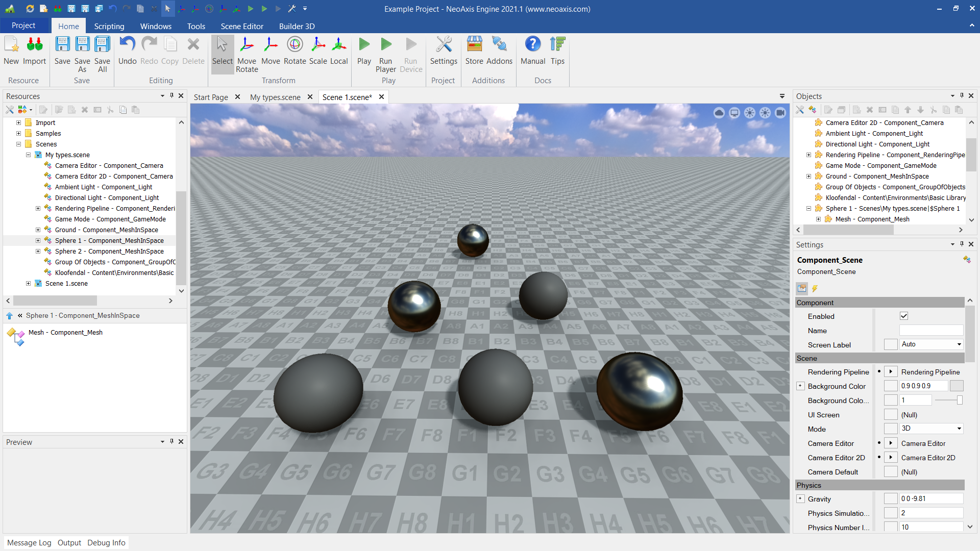Switch to the Scripting ribbon tab
The image size is (980, 551).
click(x=109, y=26)
